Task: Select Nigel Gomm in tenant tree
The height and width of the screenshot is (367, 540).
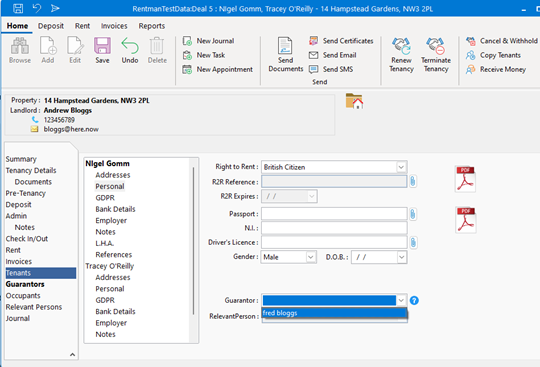Action: 107,164
